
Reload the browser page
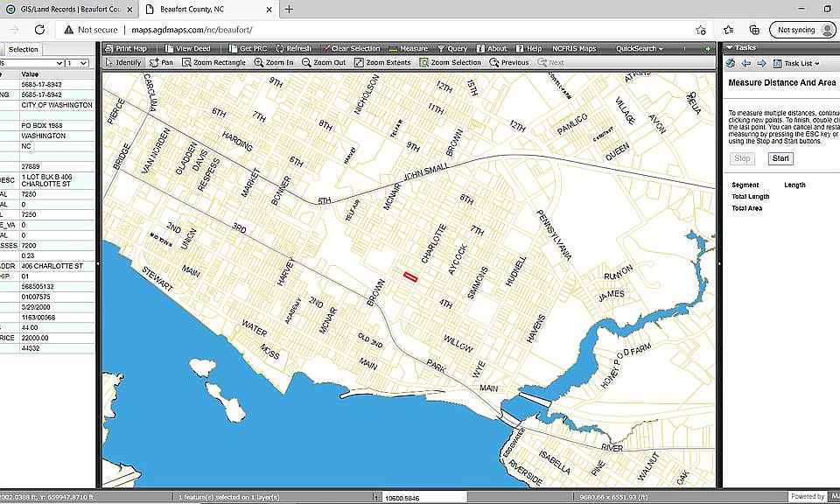click(39, 30)
